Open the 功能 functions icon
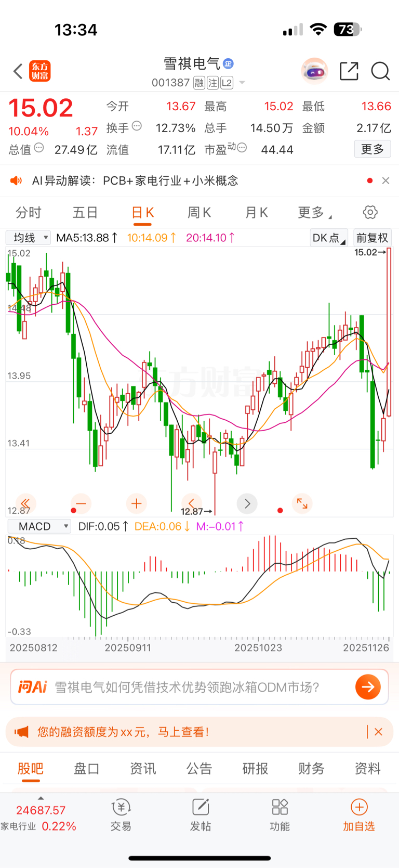Screen dimensions: 399x868 280,815
